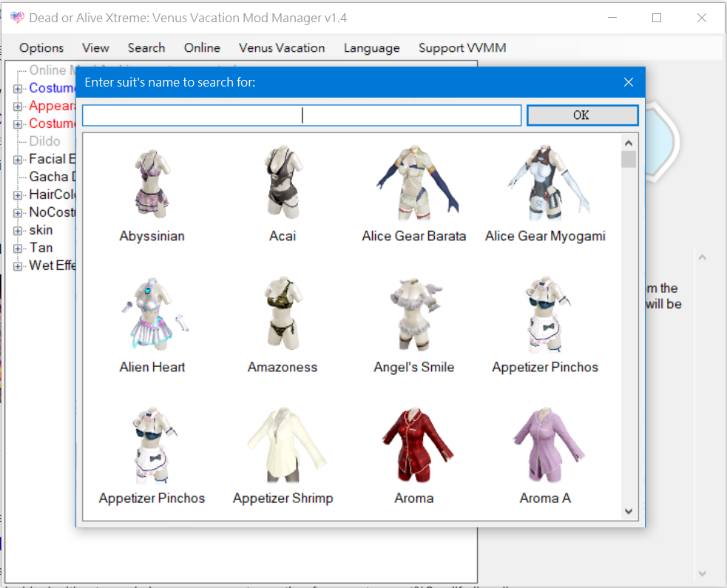727x588 pixels.
Task: Close the suit search dialog
Action: click(629, 82)
